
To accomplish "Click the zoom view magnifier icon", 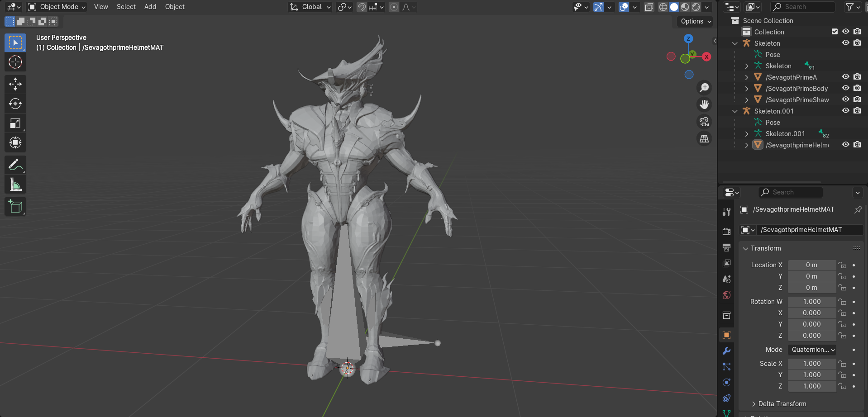I will pos(704,88).
